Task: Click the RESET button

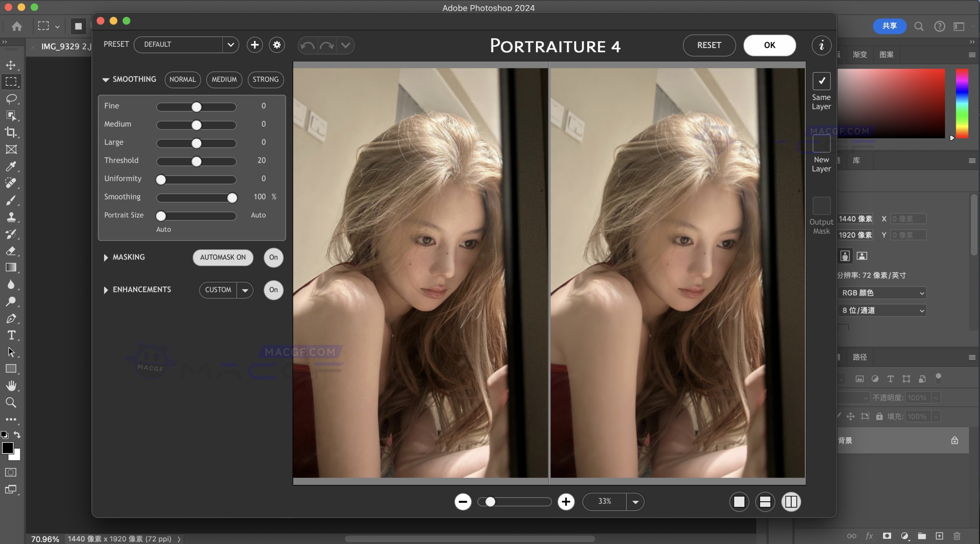Action: [x=709, y=45]
